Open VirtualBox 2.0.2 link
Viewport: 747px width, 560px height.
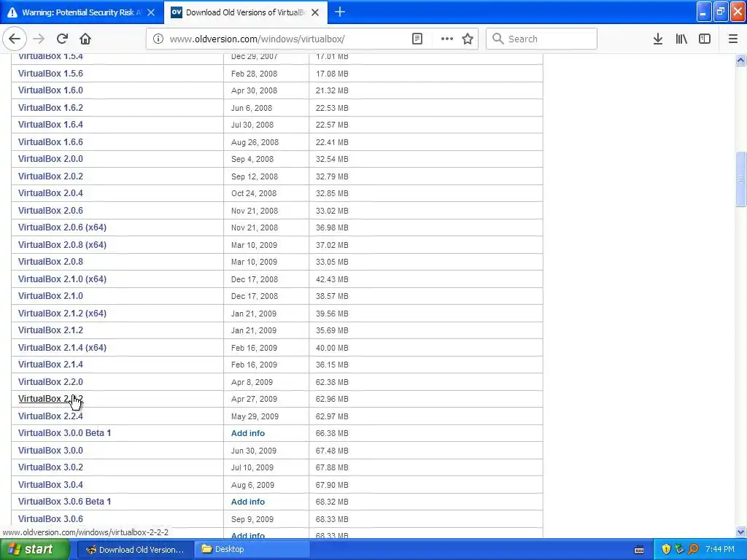tap(50, 176)
